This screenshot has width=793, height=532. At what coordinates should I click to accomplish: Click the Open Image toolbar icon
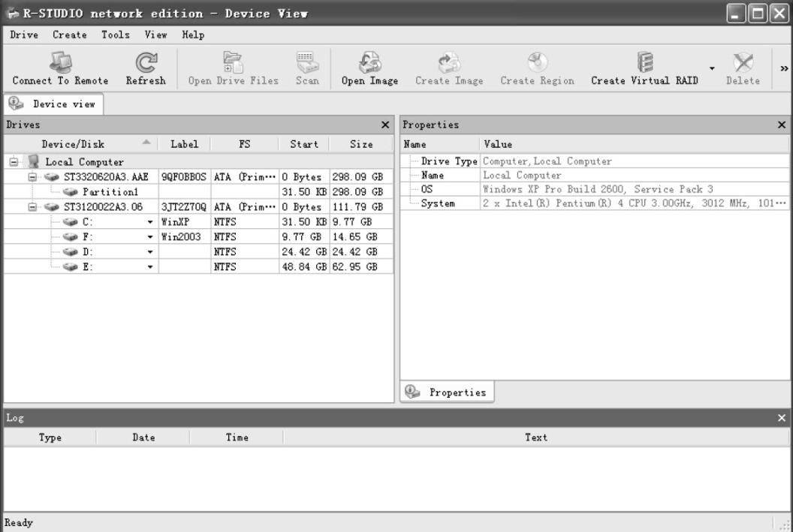tap(369, 64)
